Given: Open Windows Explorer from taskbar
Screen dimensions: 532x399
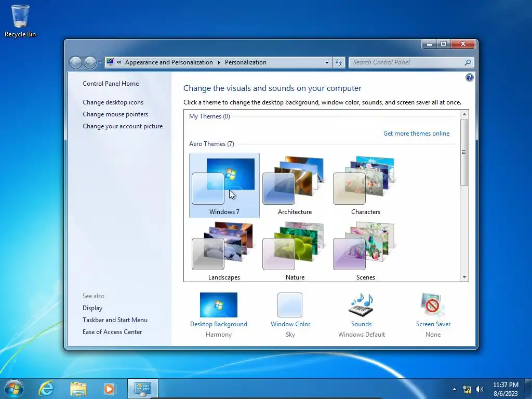Looking at the screenshot, I should tap(78, 389).
